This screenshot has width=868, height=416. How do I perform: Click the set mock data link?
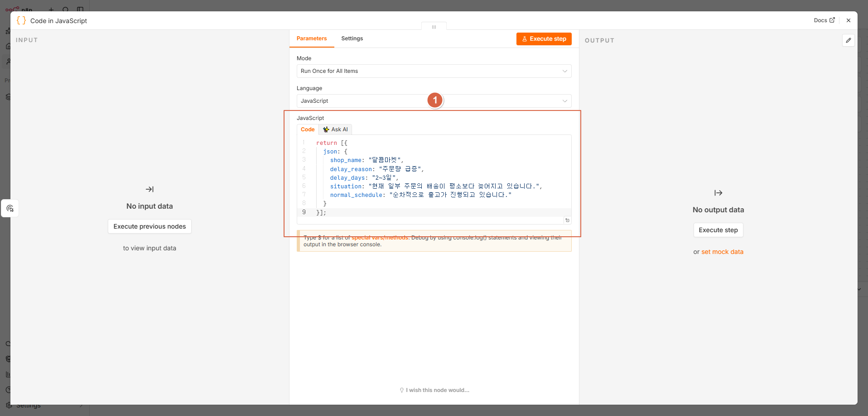(722, 252)
